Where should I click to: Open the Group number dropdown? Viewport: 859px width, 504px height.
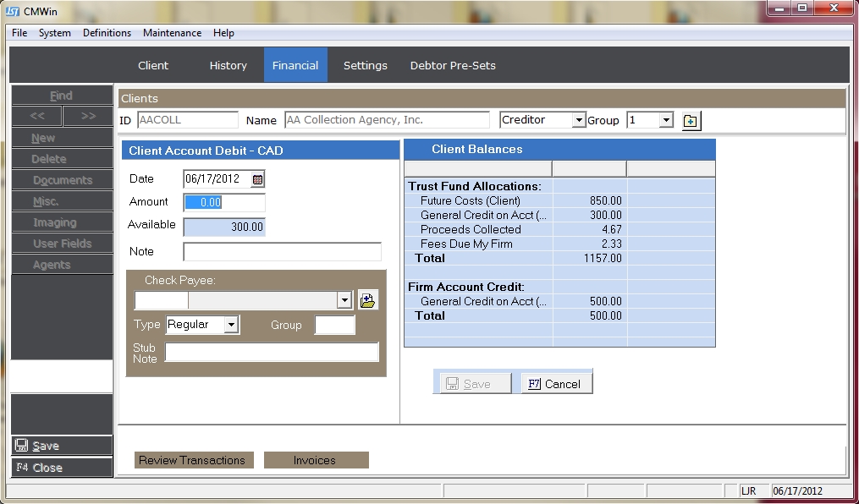coord(666,121)
